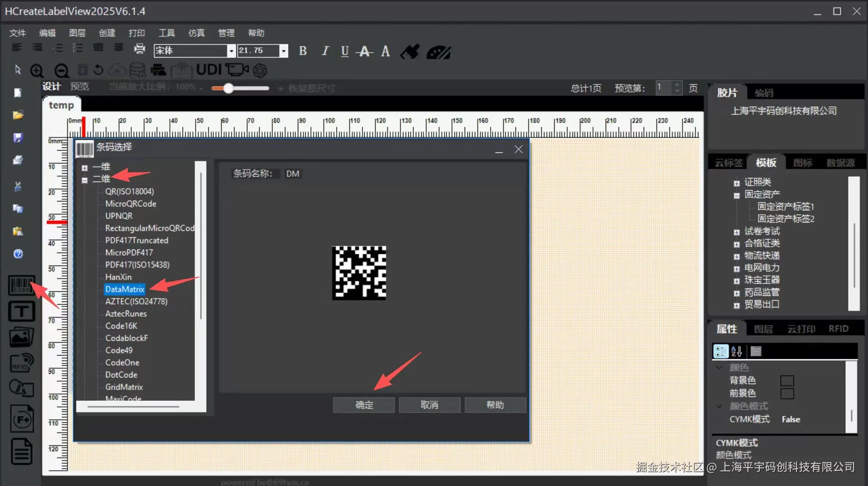Click the text document icon in sidebar
Viewport: 868px width, 486px height.
click(21, 451)
